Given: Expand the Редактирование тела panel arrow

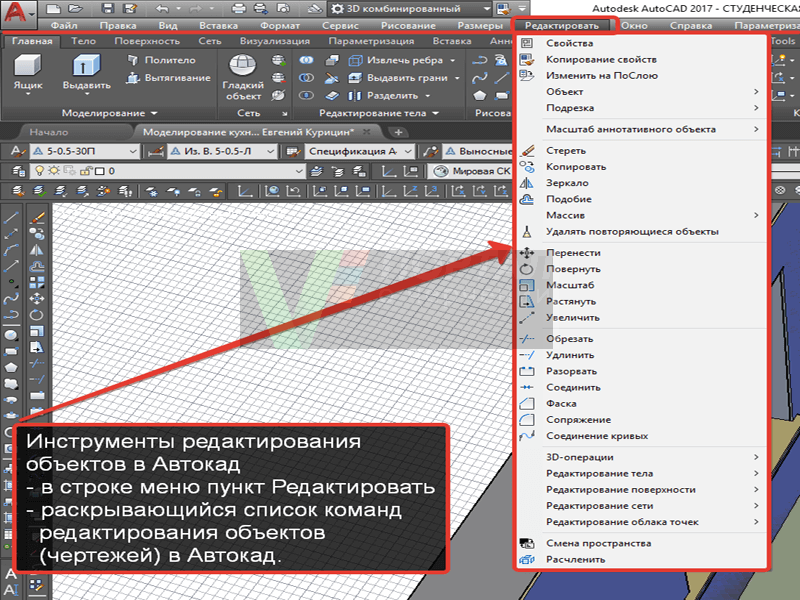Looking at the screenshot, I should point(435,113).
